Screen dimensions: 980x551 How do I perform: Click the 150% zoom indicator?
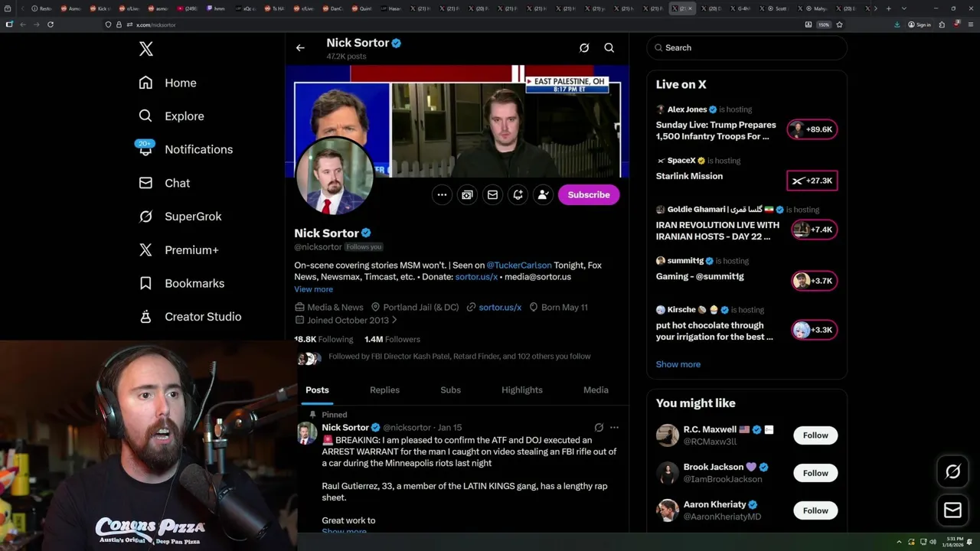click(823, 24)
